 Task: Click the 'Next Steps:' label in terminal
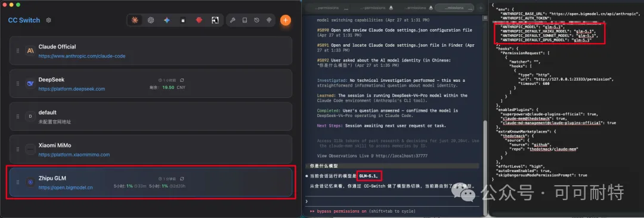tap(330, 125)
